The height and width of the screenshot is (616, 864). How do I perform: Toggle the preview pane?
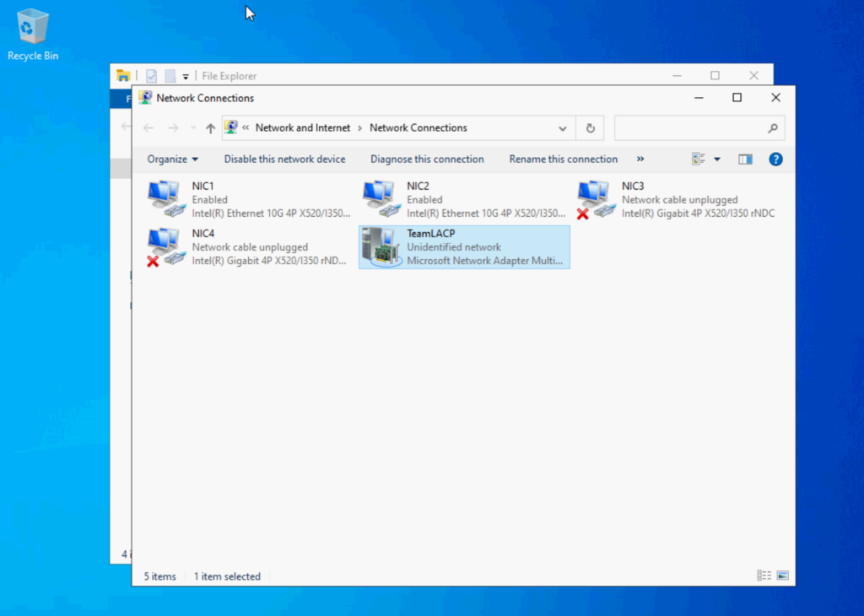tap(745, 159)
